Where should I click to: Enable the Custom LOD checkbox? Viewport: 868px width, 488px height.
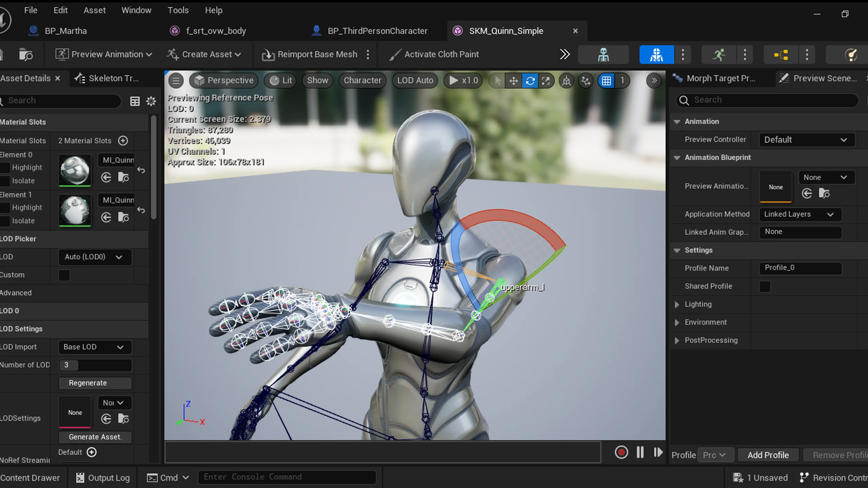(x=64, y=275)
